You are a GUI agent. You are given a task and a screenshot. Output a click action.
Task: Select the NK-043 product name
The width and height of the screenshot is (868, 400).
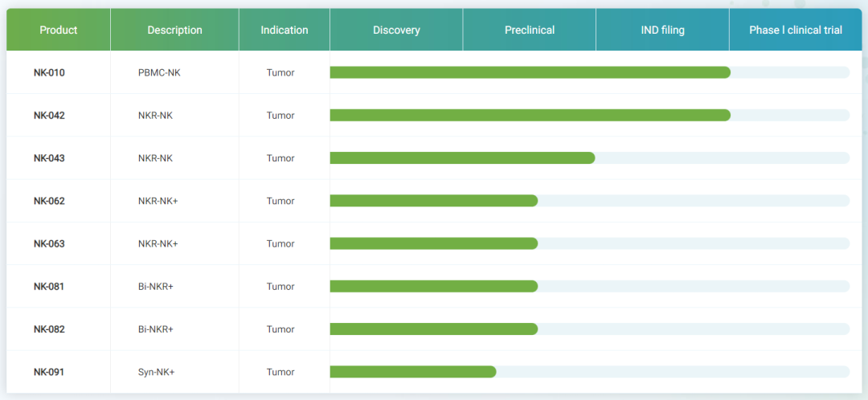coord(49,158)
